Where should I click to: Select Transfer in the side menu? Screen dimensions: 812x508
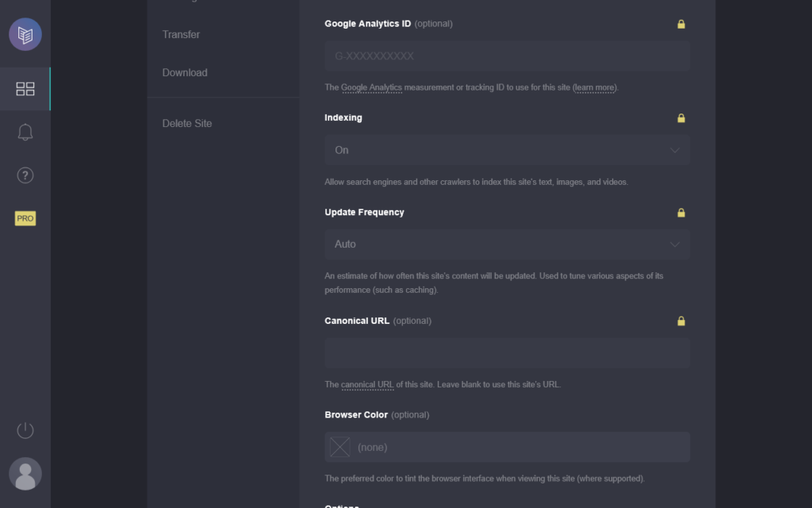(x=181, y=34)
